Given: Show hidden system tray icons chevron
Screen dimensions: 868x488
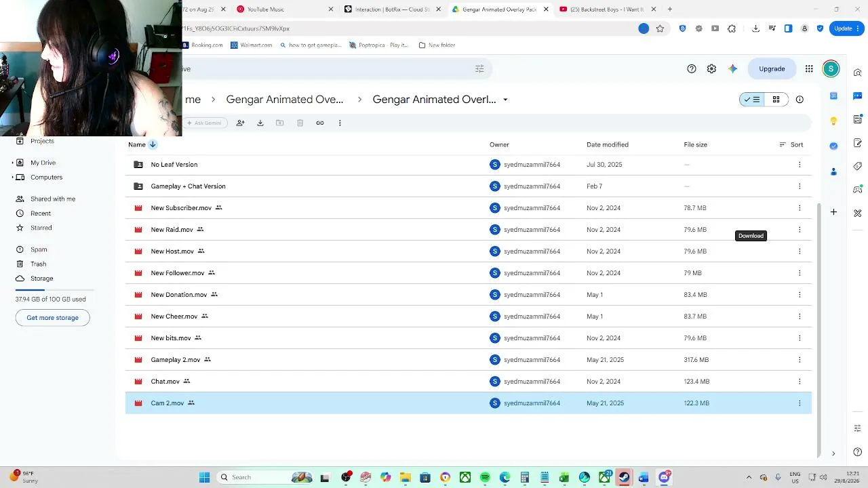Looking at the screenshot, I should point(749,477).
